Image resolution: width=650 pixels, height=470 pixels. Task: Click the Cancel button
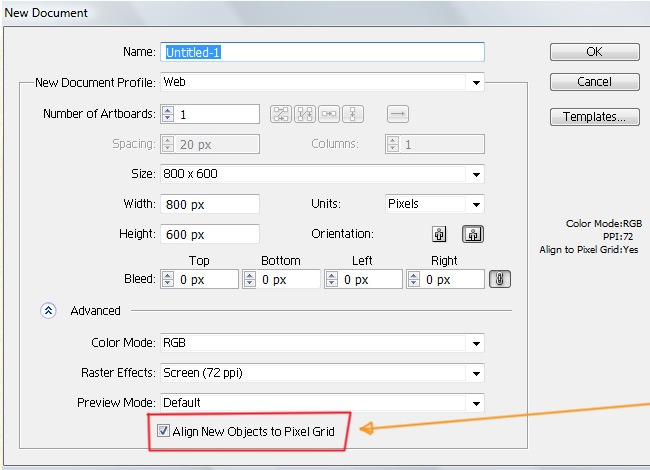(594, 82)
